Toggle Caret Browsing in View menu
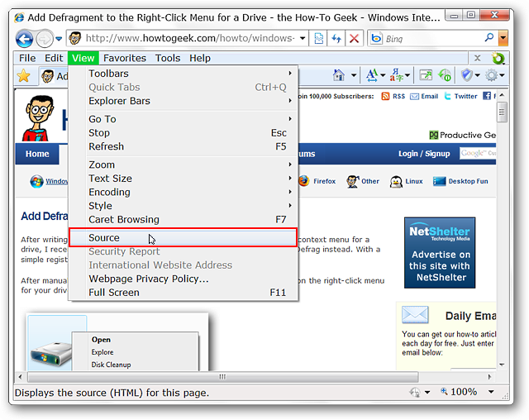Screen dimensions: 529x420 [183, 220]
